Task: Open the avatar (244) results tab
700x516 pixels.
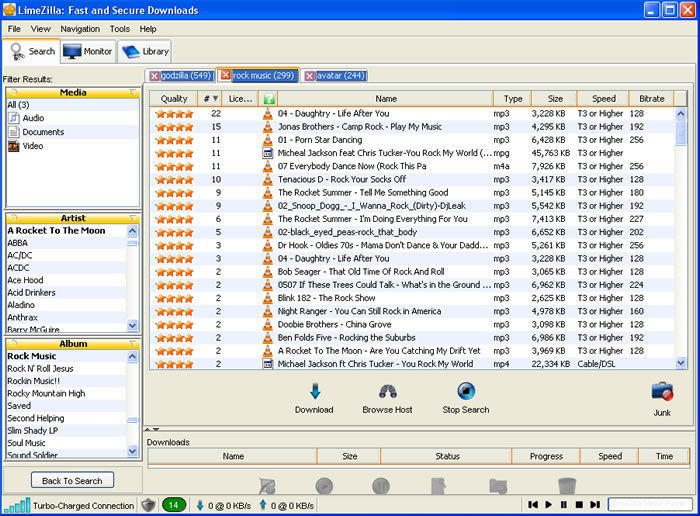Action: (335, 76)
